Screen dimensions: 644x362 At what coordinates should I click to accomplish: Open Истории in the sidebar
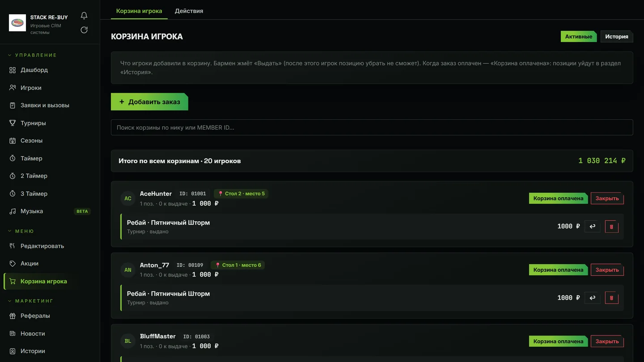50,351
